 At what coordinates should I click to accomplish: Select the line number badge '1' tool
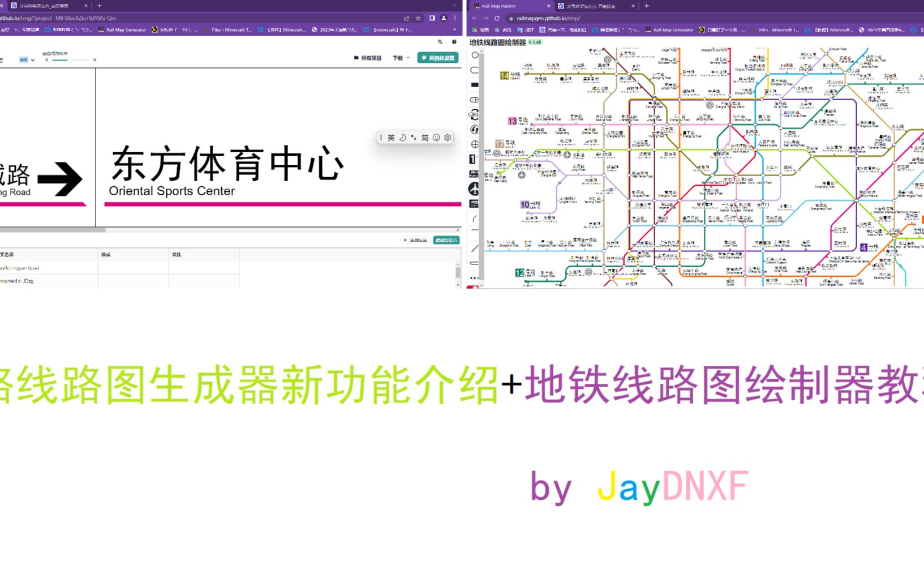pyautogui.click(x=473, y=159)
